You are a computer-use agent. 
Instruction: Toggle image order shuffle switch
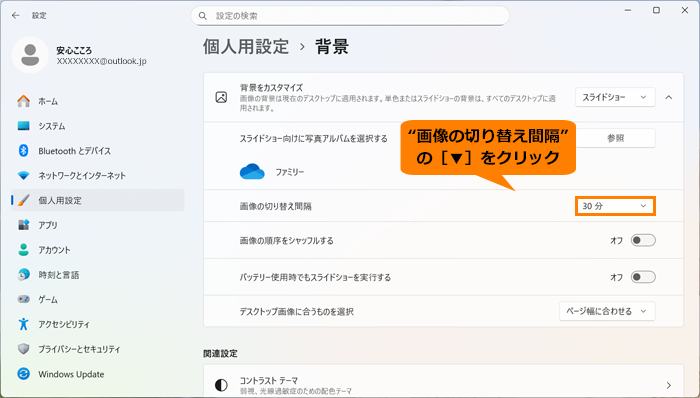tap(643, 240)
